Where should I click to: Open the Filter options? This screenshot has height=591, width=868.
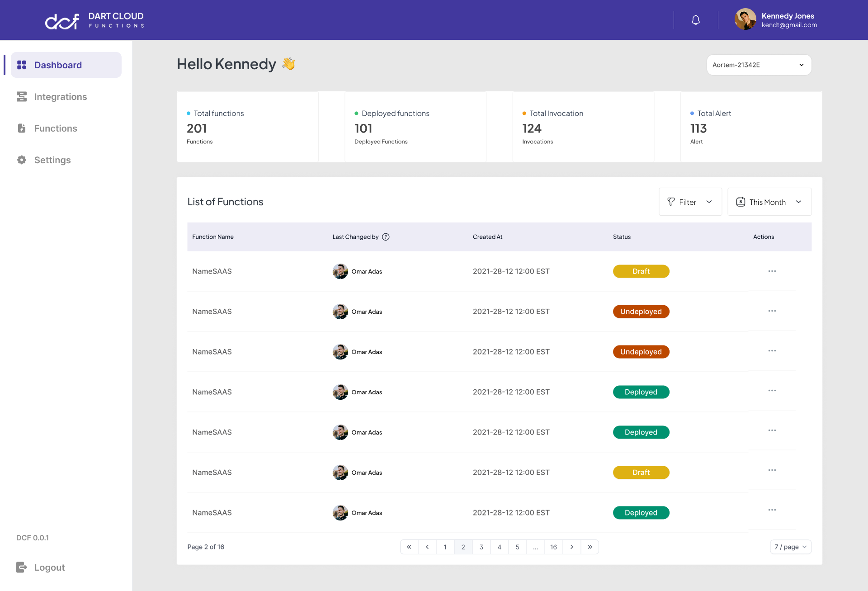click(x=689, y=202)
